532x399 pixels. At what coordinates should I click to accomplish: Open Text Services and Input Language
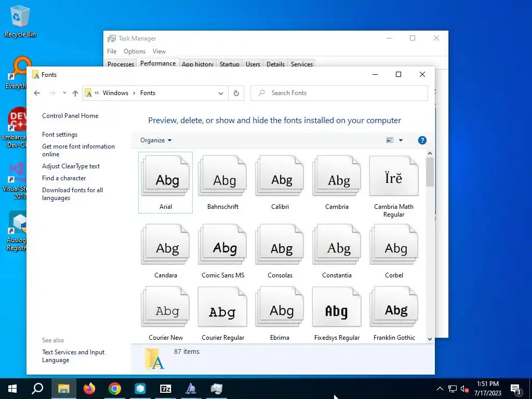pyautogui.click(x=73, y=356)
